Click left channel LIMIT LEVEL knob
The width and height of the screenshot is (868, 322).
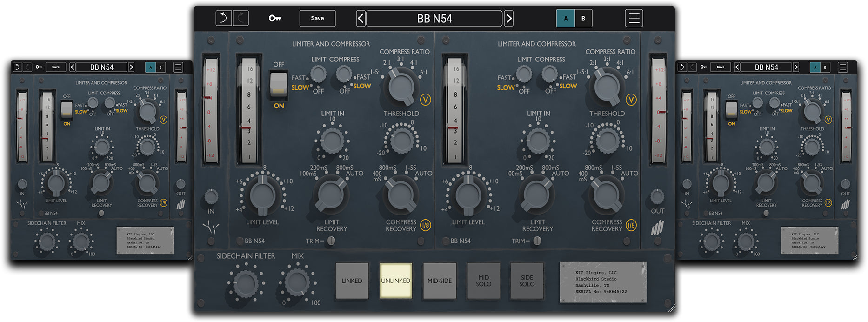(263, 195)
